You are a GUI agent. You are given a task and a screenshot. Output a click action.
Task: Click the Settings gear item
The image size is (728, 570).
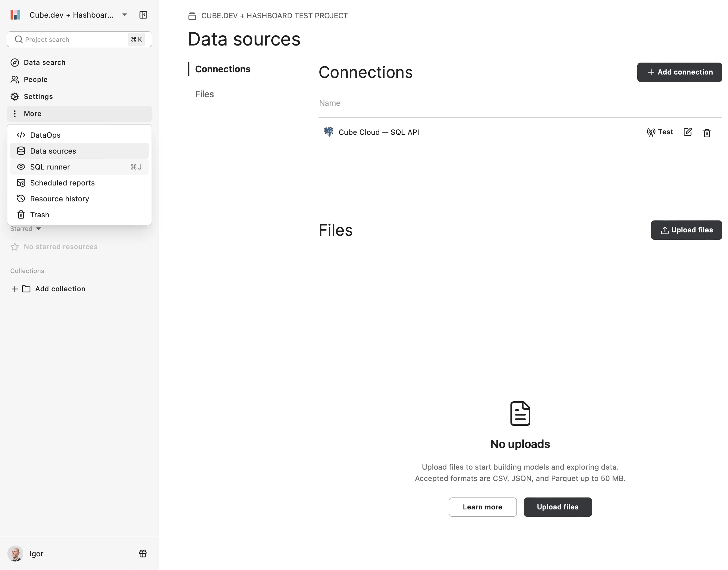click(x=38, y=96)
